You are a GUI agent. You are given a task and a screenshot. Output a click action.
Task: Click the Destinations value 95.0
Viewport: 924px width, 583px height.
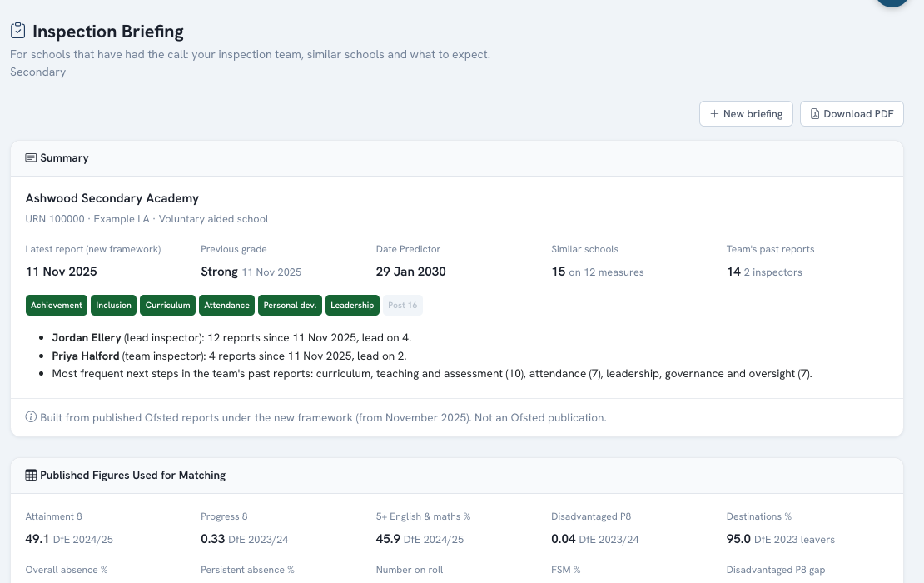pos(738,539)
